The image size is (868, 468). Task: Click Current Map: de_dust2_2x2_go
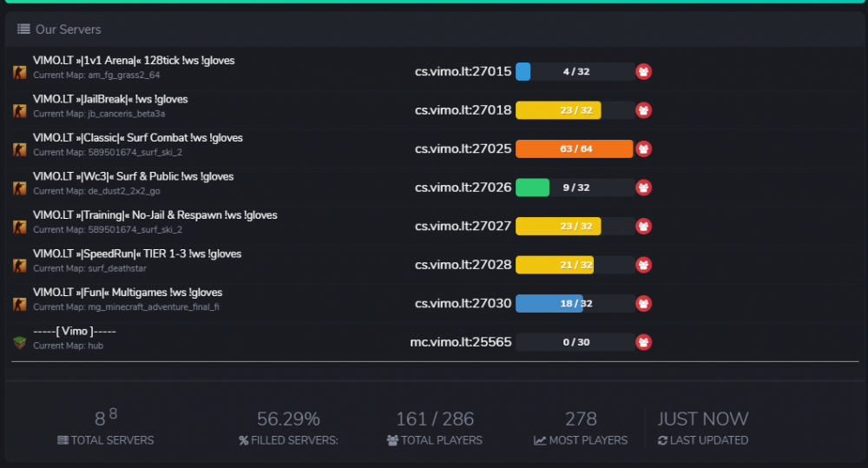[x=97, y=191]
